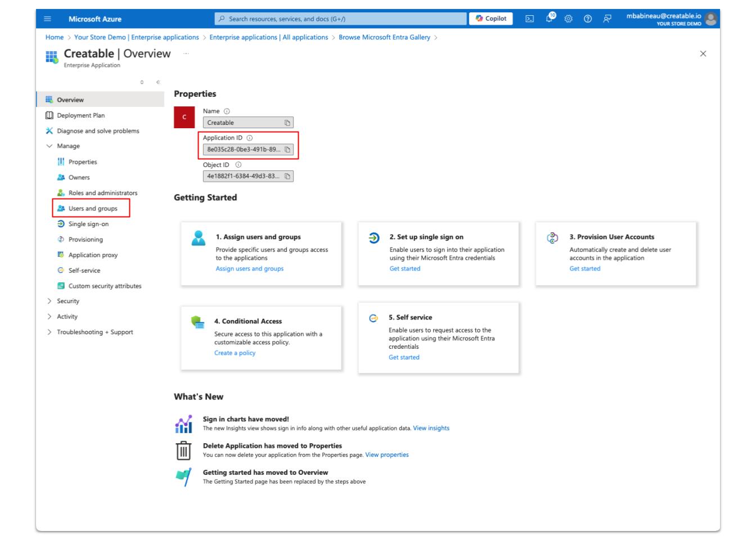This screenshot has width=756, height=540.
Task: Go to Home breadcrumb
Action: (x=55, y=37)
